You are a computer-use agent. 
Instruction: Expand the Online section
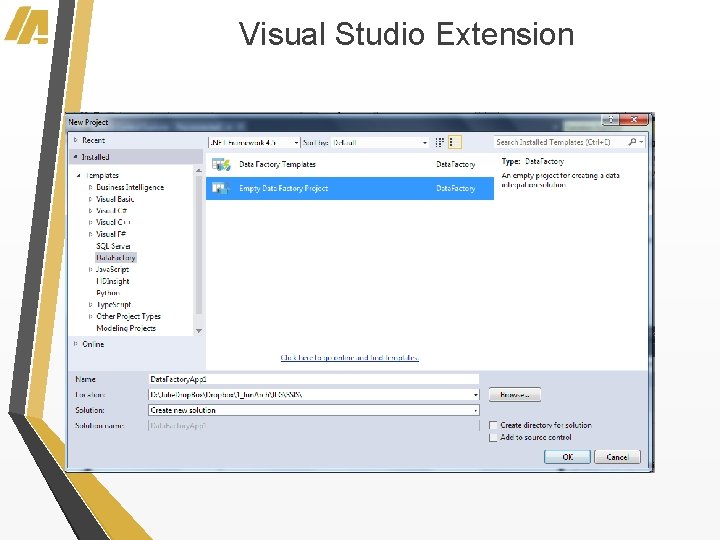coord(76,344)
